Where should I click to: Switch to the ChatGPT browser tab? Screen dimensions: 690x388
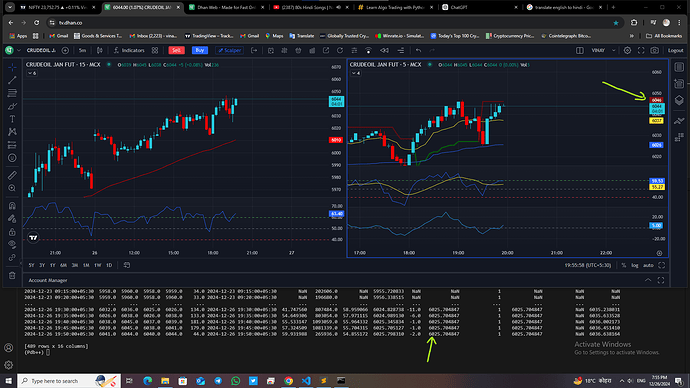(480, 7)
